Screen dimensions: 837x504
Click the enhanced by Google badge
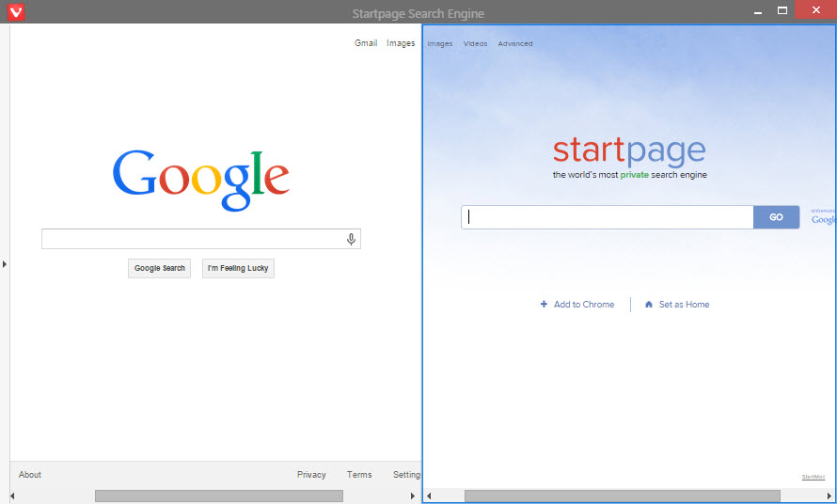[x=824, y=216]
